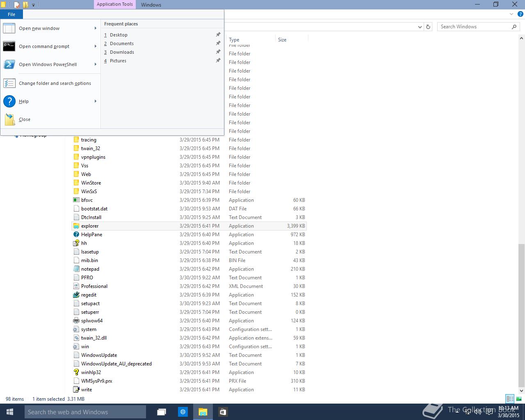Click scrollbar down arrow of file list

coord(521,391)
